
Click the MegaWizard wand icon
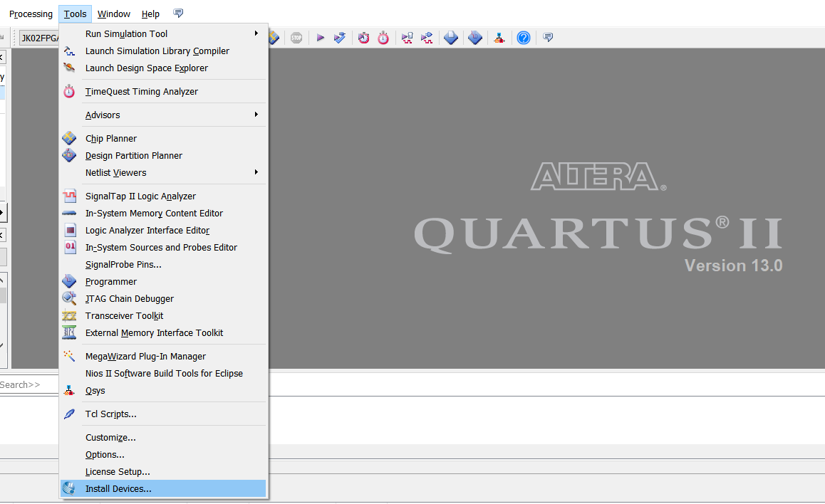(x=69, y=356)
